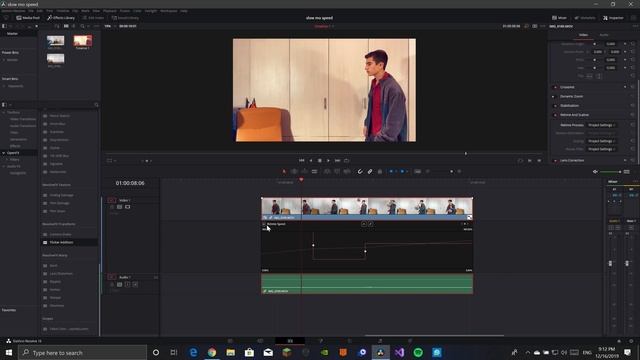Toggle the Stabilization enable switch

tap(555, 106)
